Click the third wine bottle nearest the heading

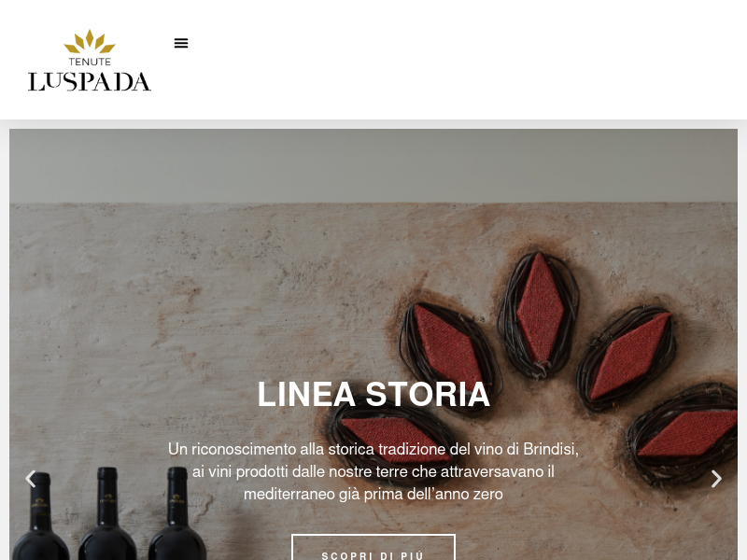(x=177, y=514)
